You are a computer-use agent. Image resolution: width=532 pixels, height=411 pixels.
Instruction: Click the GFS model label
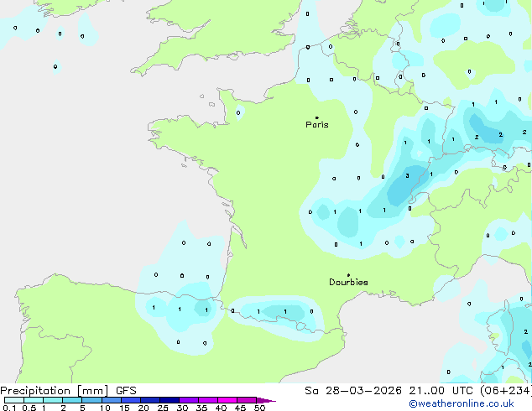126,391
